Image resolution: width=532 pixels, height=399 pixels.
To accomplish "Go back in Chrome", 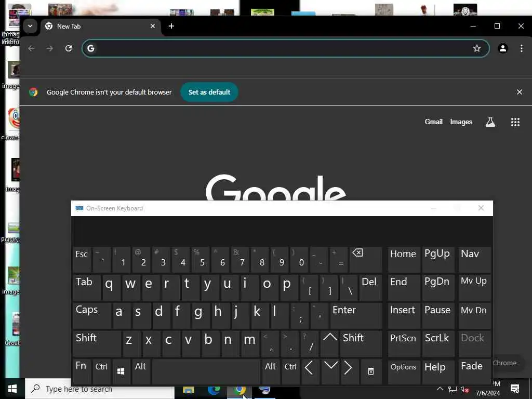I will point(31,48).
